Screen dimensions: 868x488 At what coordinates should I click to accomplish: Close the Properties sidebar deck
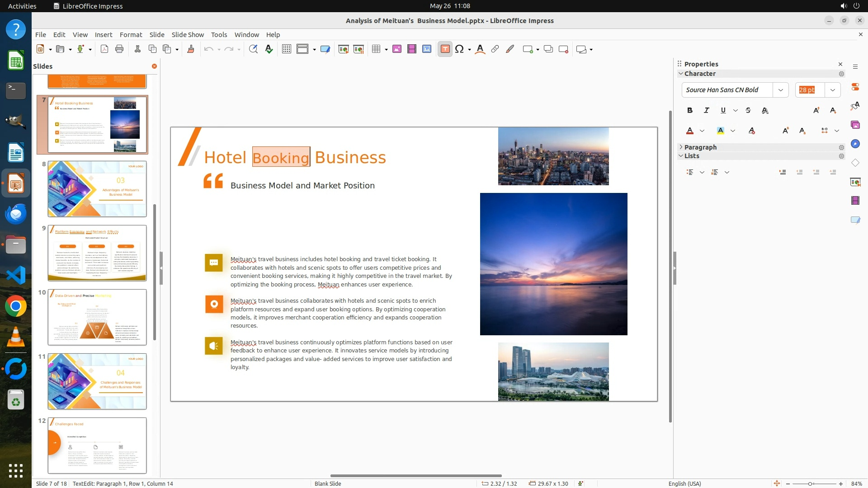click(840, 64)
